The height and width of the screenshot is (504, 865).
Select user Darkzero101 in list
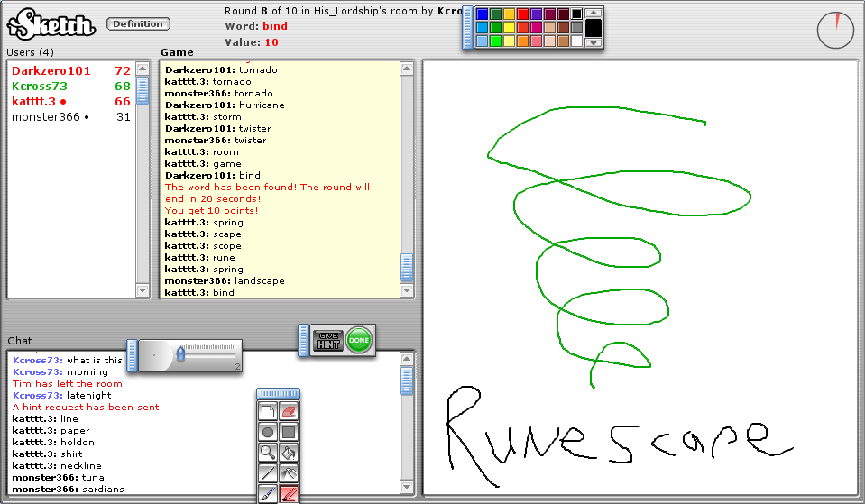coord(71,70)
